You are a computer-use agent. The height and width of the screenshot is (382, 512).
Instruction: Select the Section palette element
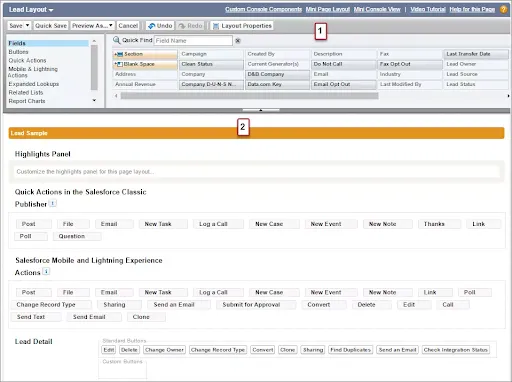[x=145, y=54]
